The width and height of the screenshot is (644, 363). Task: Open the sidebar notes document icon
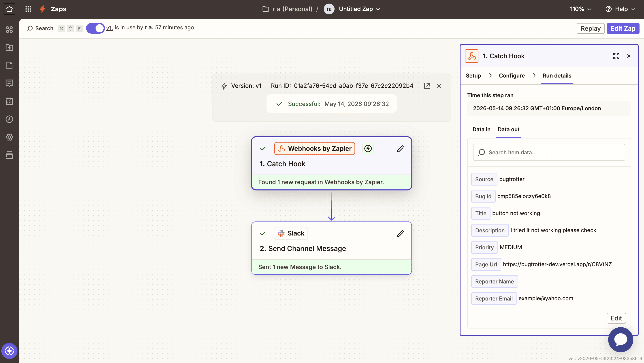pyautogui.click(x=9, y=65)
